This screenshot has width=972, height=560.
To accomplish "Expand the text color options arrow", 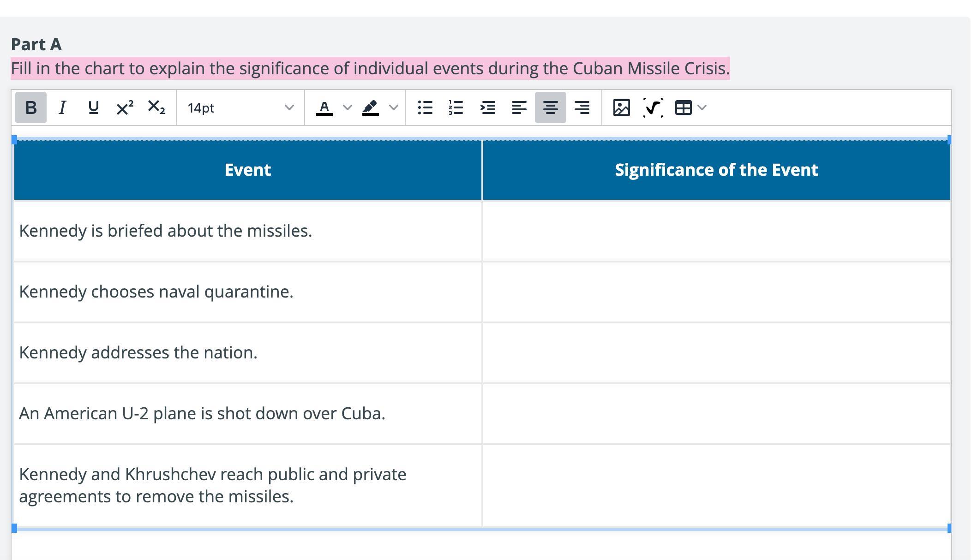I will 348,107.
